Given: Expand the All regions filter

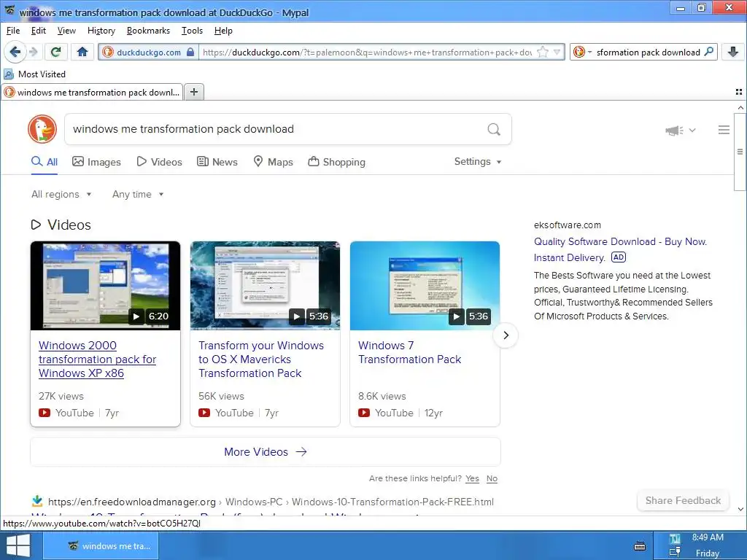Looking at the screenshot, I should click(61, 194).
